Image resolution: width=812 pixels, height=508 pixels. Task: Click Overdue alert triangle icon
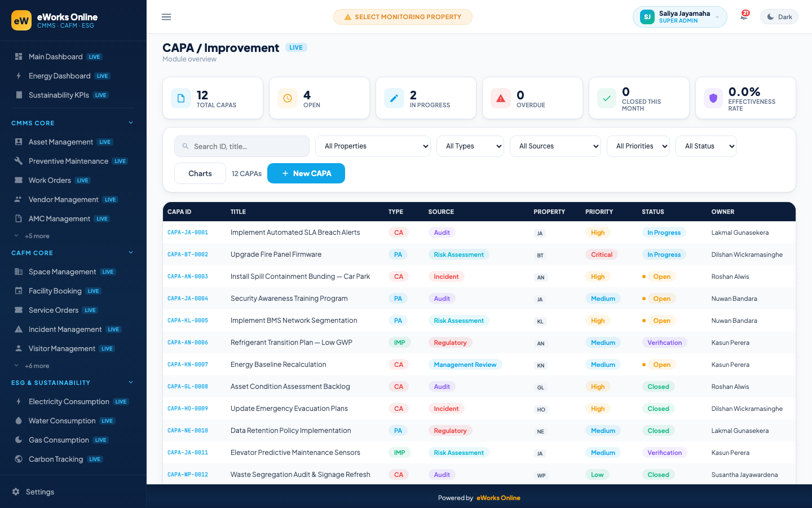click(501, 98)
